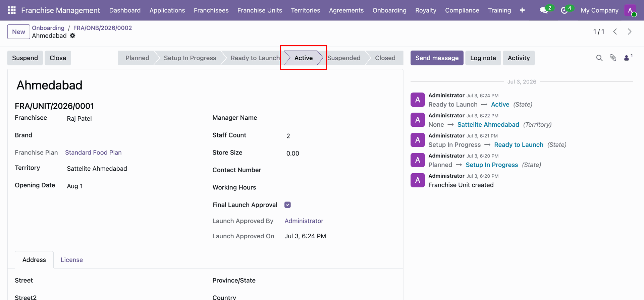
Task: Open attachments paperclip icon
Action: click(613, 58)
